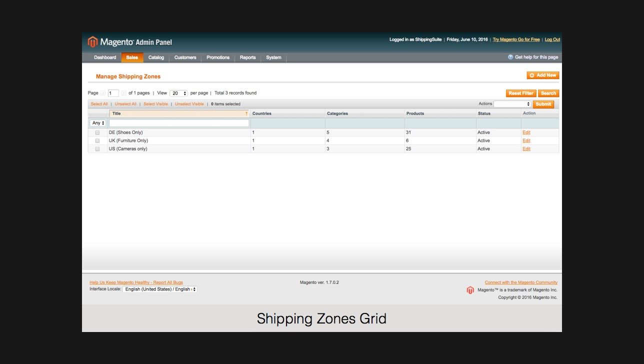
Task: Open the Interface Locale dropdown
Action: pos(160,289)
